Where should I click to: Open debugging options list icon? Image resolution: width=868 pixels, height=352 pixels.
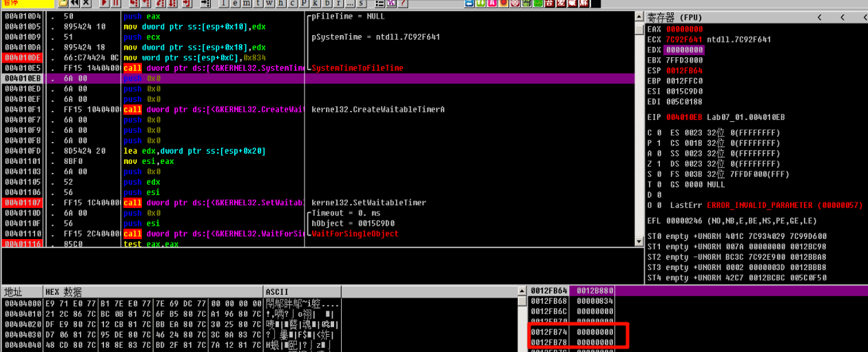click(380, 3)
